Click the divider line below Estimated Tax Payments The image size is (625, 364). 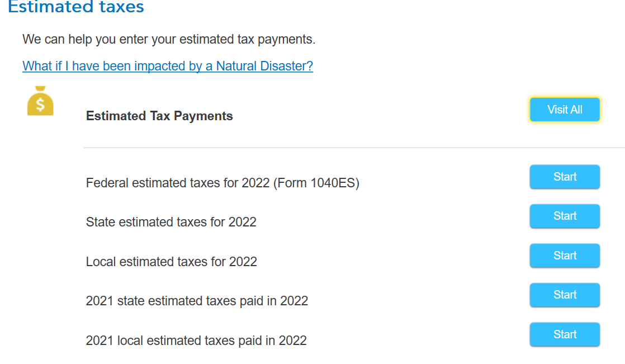(x=352, y=148)
